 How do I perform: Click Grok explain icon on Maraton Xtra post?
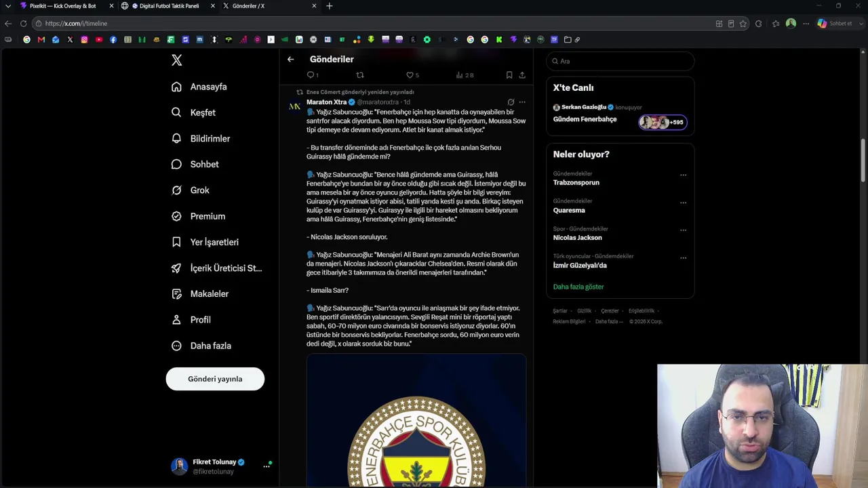click(x=511, y=102)
